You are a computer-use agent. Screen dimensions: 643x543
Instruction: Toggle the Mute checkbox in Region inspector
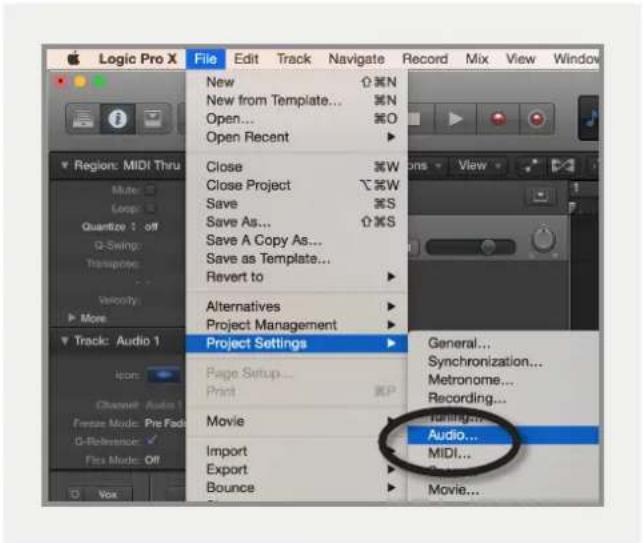(150, 190)
